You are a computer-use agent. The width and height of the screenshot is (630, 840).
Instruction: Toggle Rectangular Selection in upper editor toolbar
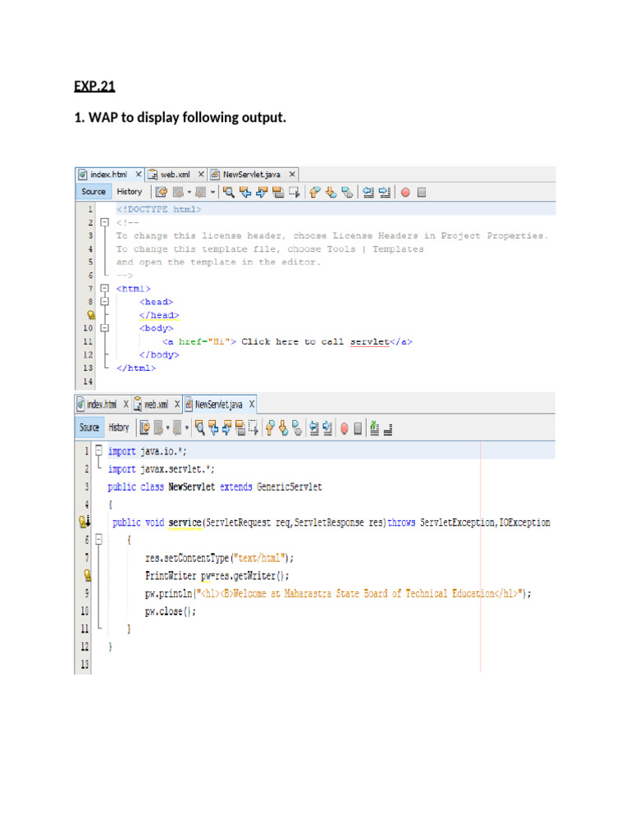tap(294, 192)
